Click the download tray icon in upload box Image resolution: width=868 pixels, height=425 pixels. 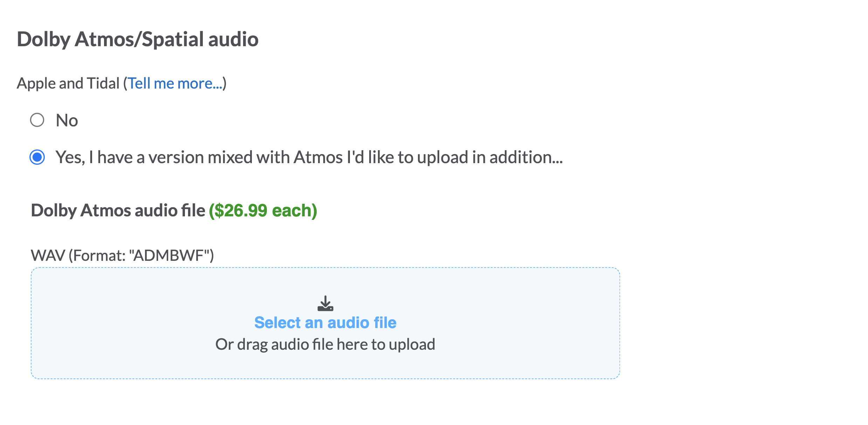point(325,304)
